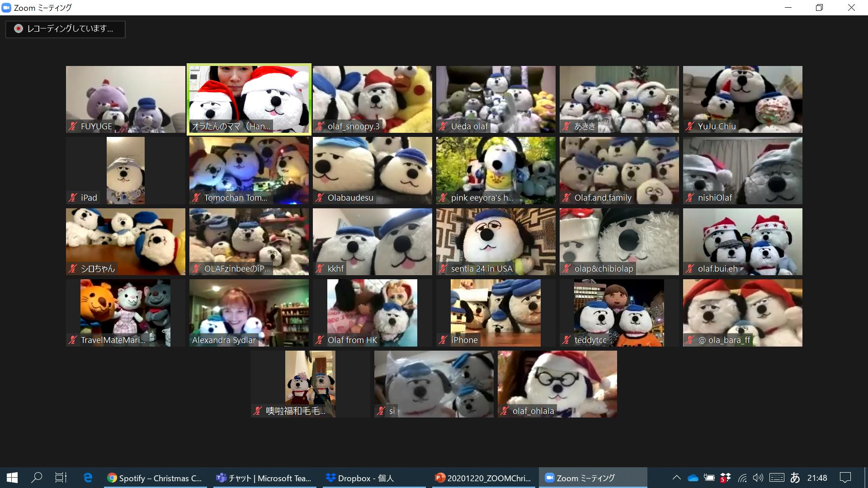Open Task View in taskbar
The width and height of the screenshot is (868, 488).
pos(61,478)
